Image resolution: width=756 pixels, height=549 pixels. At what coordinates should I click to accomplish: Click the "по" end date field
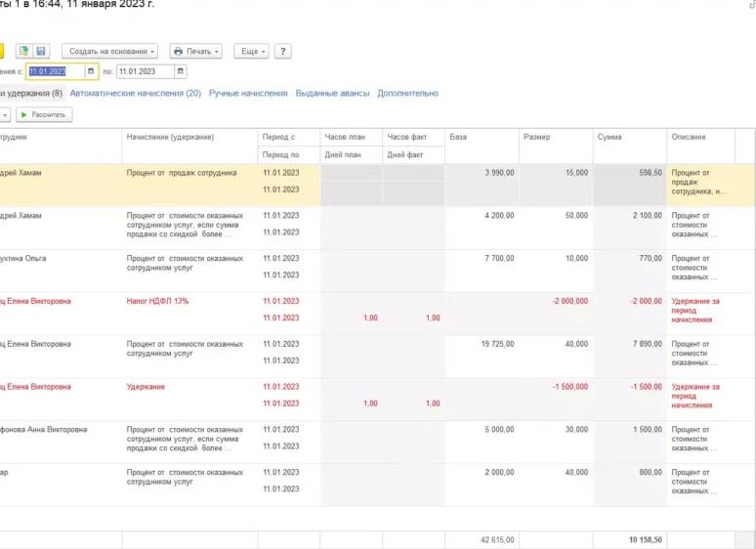[146, 71]
